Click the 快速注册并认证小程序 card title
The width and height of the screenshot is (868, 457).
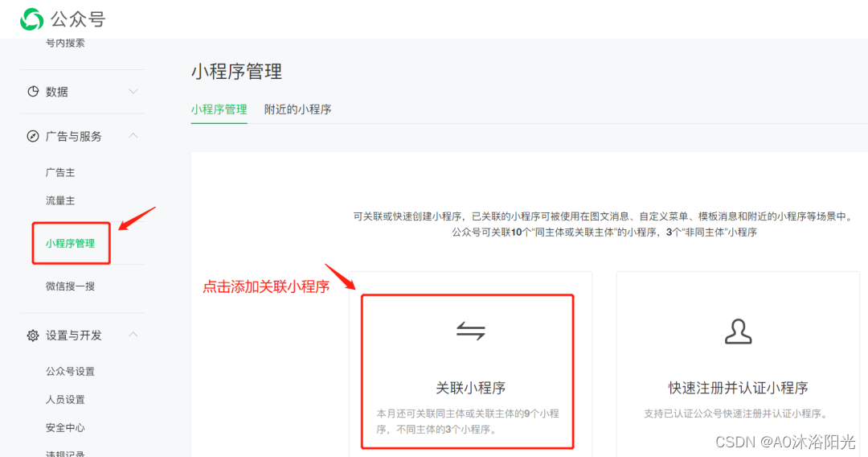(738, 388)
